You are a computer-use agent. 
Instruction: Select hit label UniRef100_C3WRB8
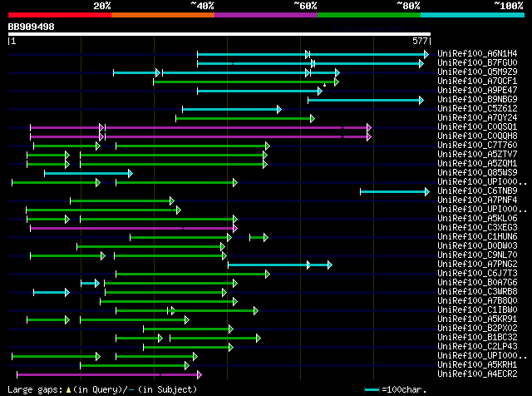click(x=477, y=292)
